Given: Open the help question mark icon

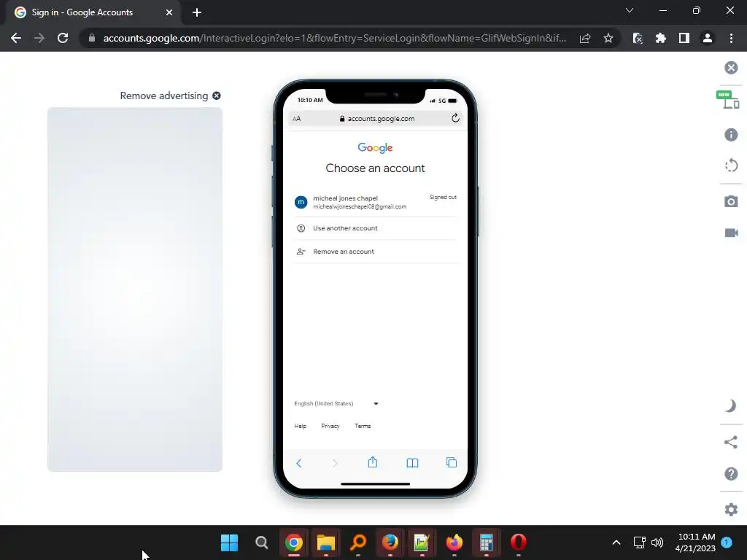Looking at the screenshot, I should (x=731, y=474).
